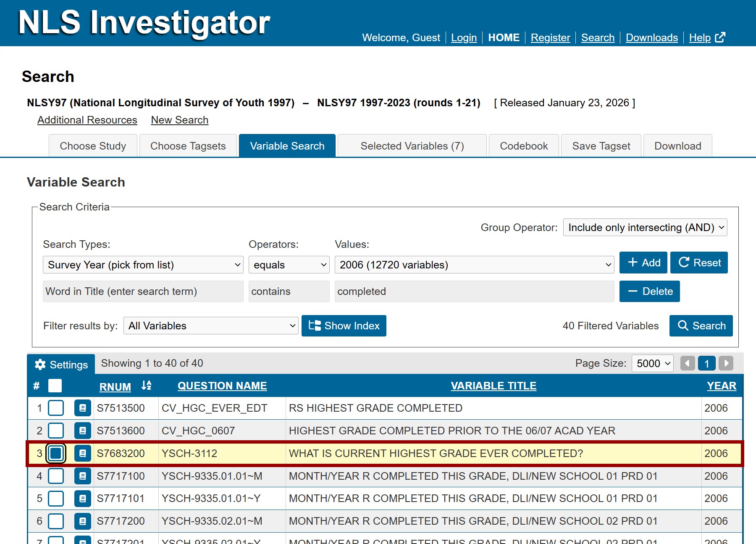The height and width of the screenshot is (544, 756).
Task: Open codebook icon for row S7717200
Action: (x=83, y=521)
